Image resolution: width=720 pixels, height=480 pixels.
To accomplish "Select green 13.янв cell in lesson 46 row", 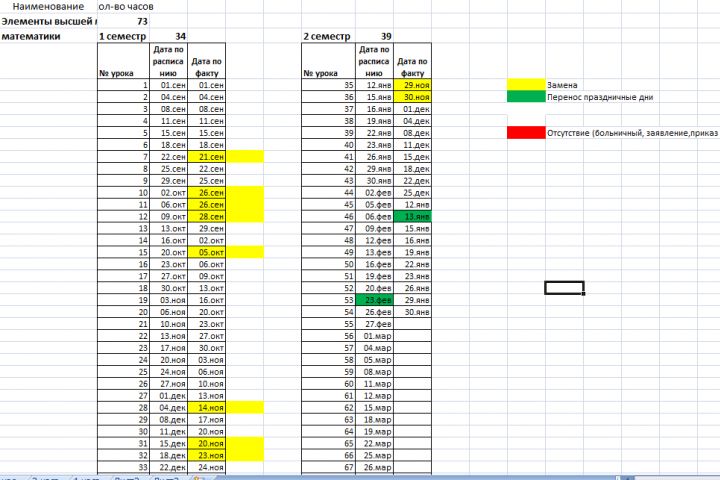I will (x=412, y=216).
